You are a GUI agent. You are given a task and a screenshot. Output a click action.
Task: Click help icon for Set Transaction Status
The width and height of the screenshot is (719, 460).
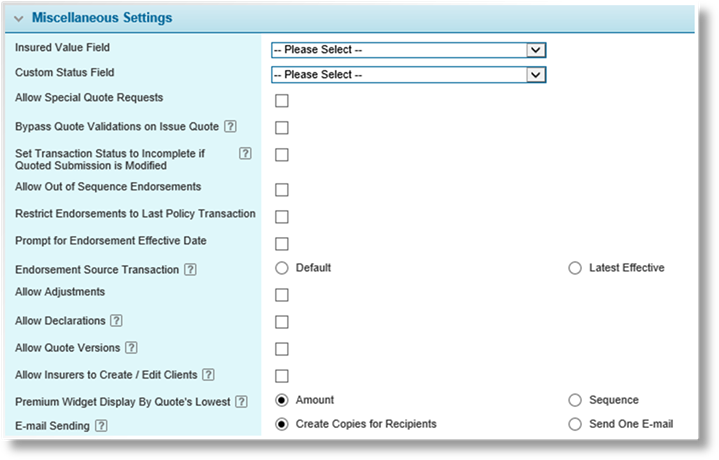[x=245, y=153]
